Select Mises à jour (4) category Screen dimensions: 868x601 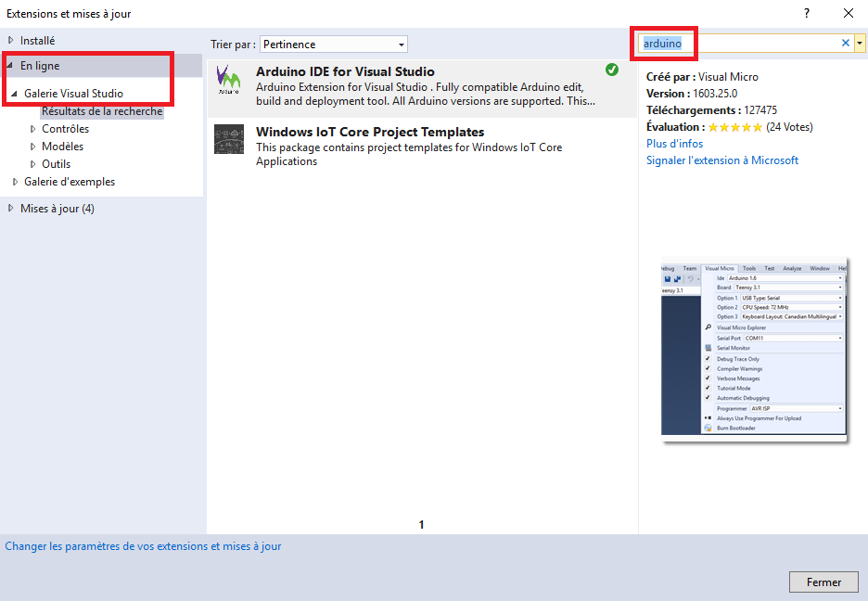point(57,209)
